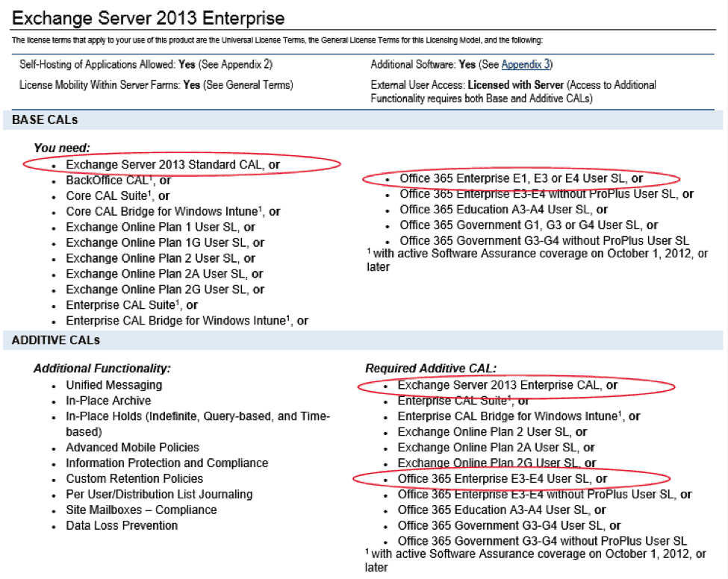Select 'Exchange Online Plan 2 User SL' under Additive CALs
The height and width of the screenshot is (579, 728).
point(492,432)
